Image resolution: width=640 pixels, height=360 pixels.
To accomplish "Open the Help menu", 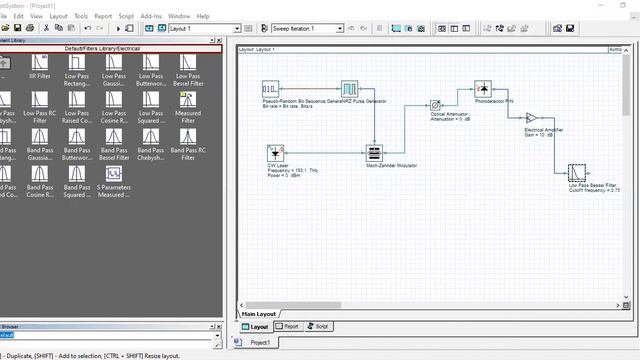I will (x=203, y=16).
